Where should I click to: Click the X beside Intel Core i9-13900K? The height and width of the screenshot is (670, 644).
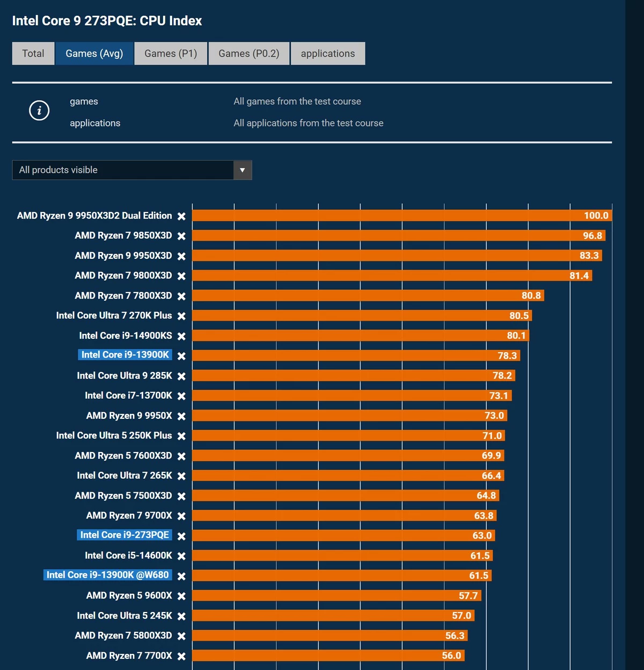181,356
